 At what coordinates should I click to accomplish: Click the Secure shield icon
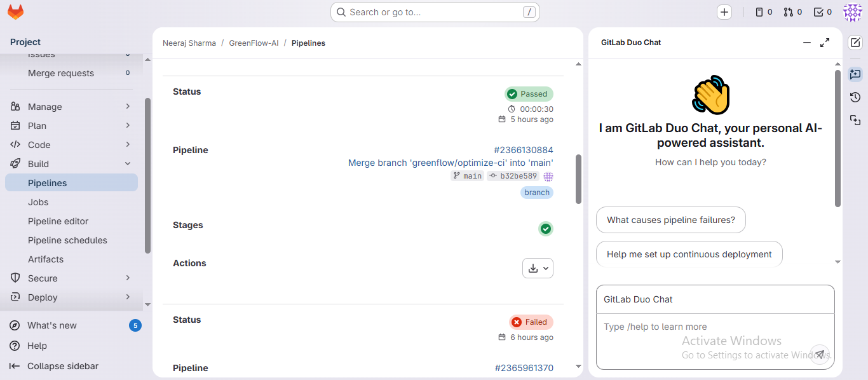(15, 278)
